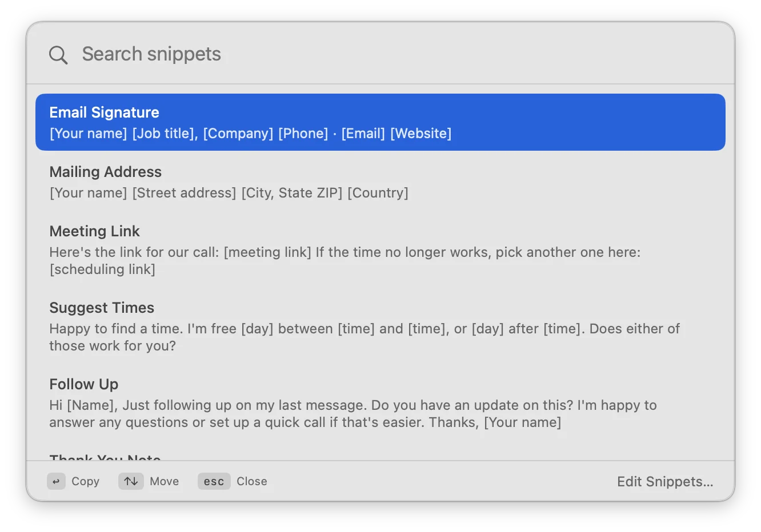Click the Close label in footer
The image size is (761, 532).
coord(252,481)
